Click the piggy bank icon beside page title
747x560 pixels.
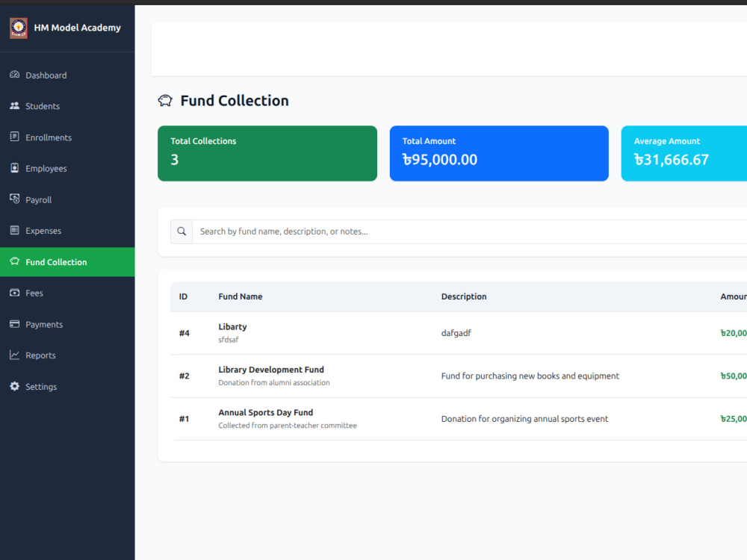165,101
